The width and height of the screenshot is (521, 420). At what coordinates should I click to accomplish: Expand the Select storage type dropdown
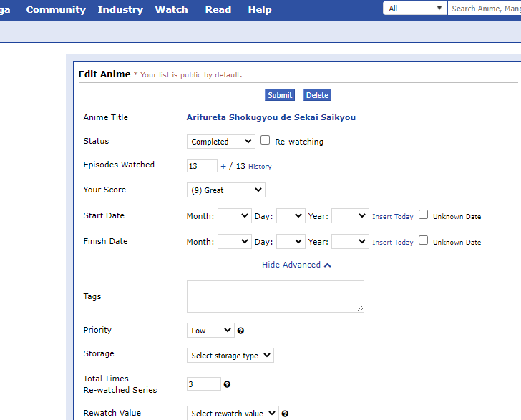click(230, 356)
